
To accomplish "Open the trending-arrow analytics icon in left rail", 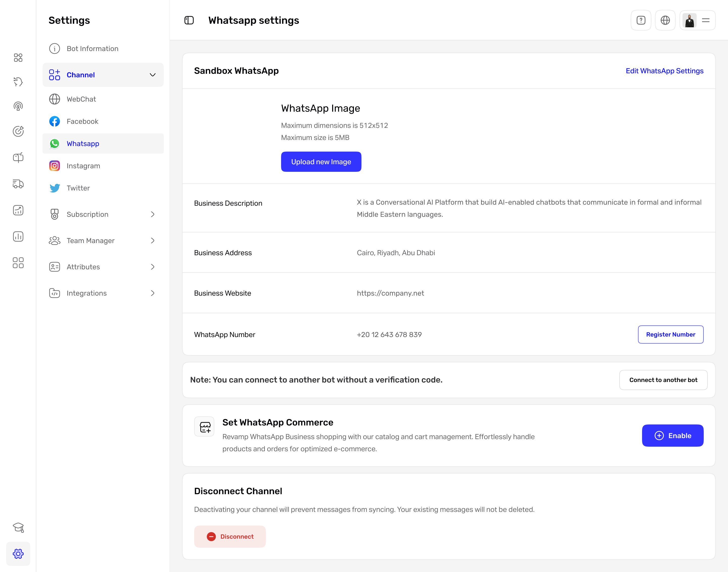I will 18,210.
